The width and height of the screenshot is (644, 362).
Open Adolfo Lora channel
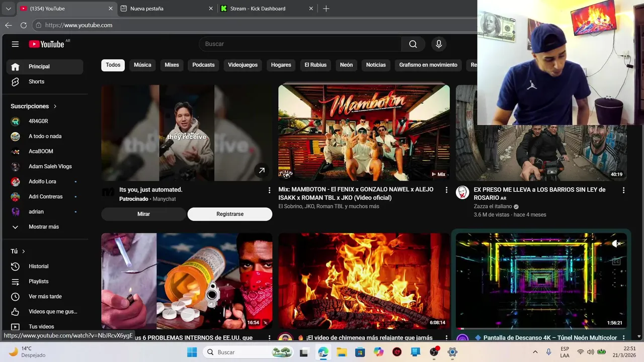coord(45,182)
